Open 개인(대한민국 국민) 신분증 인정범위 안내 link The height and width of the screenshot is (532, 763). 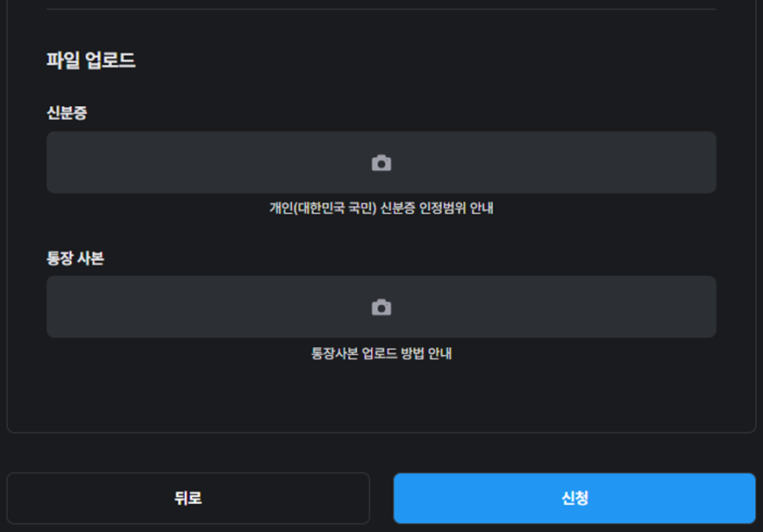click(x=381, y=209)
